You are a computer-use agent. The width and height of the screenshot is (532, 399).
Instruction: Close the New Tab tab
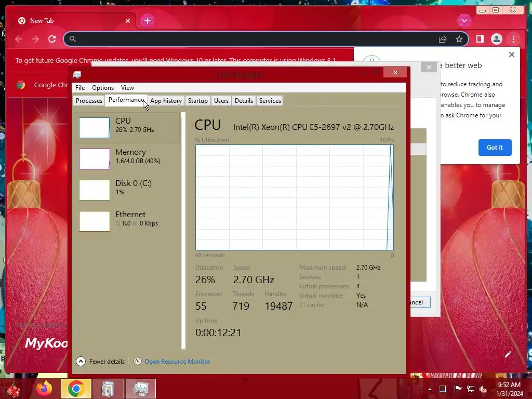[x=128, y=21]
